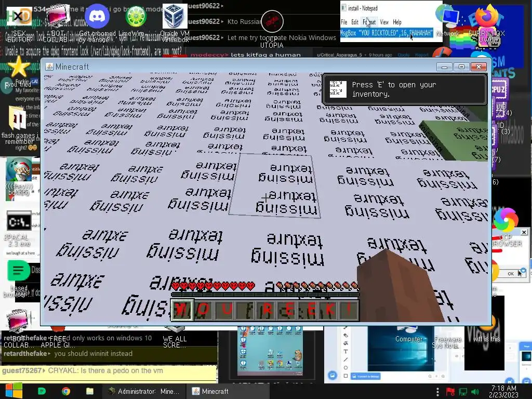Click the 'FREE APPLE GI...' icon label
Image resolution: width=532 pixels, height=399 pixels.
pos(58,342)
